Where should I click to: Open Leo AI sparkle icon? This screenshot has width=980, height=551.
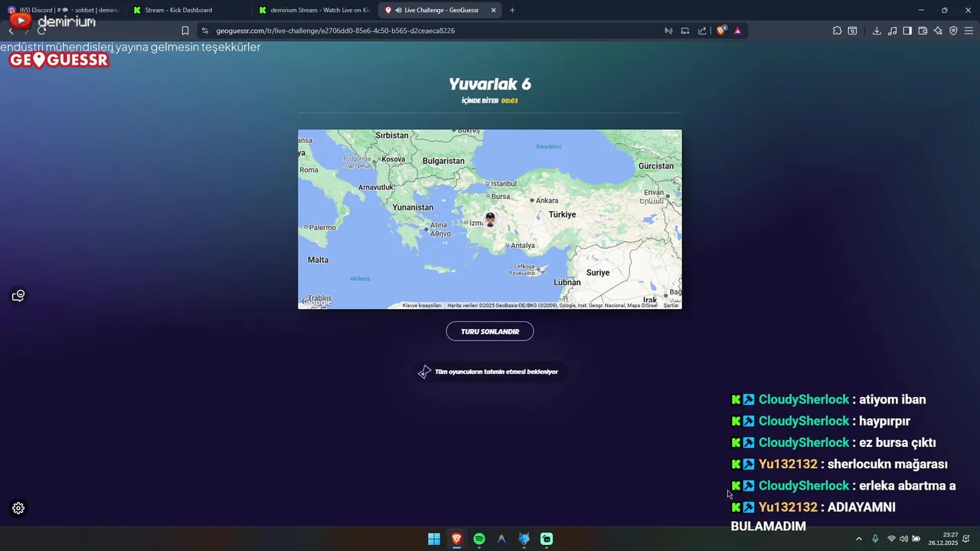coord(938,31)
